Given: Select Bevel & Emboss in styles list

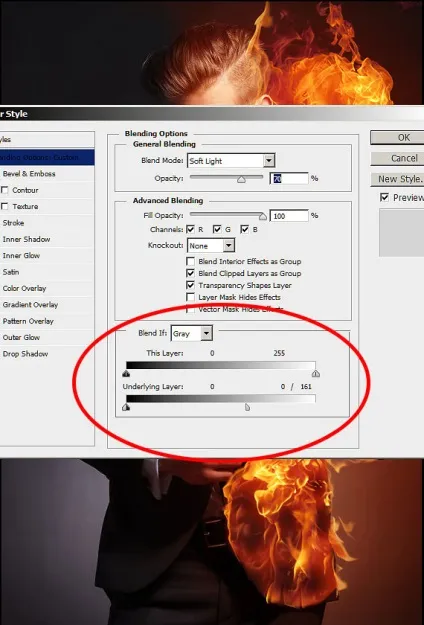Looking at the screenshot, I should pyautogui.click(x=29, y=174).
